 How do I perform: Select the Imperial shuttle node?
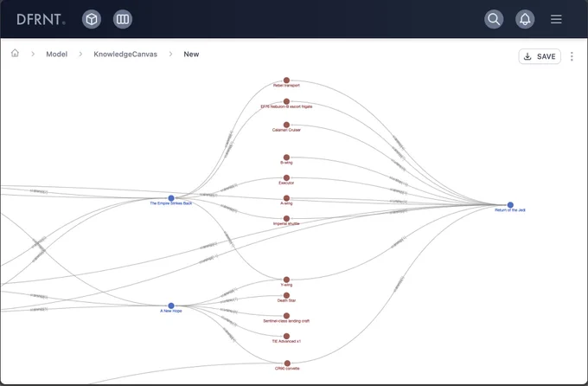click(286, 218)
